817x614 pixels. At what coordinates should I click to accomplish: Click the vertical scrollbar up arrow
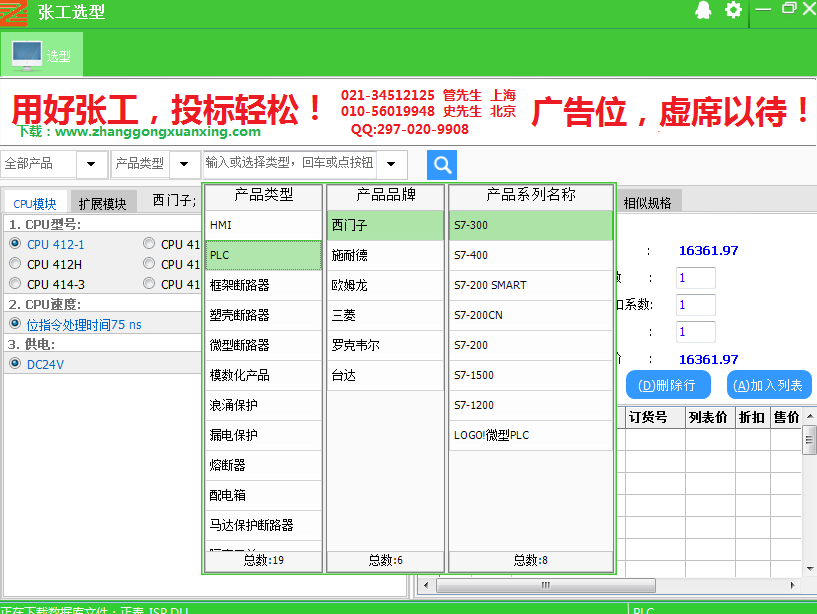[810, 415]
